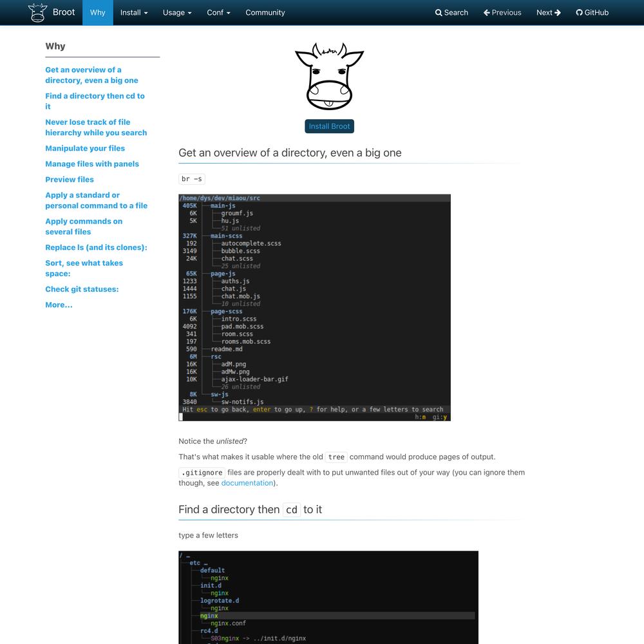Jump to 'Sort, see what takes space'
Screen dimensions: 644x644
(84, 268)
